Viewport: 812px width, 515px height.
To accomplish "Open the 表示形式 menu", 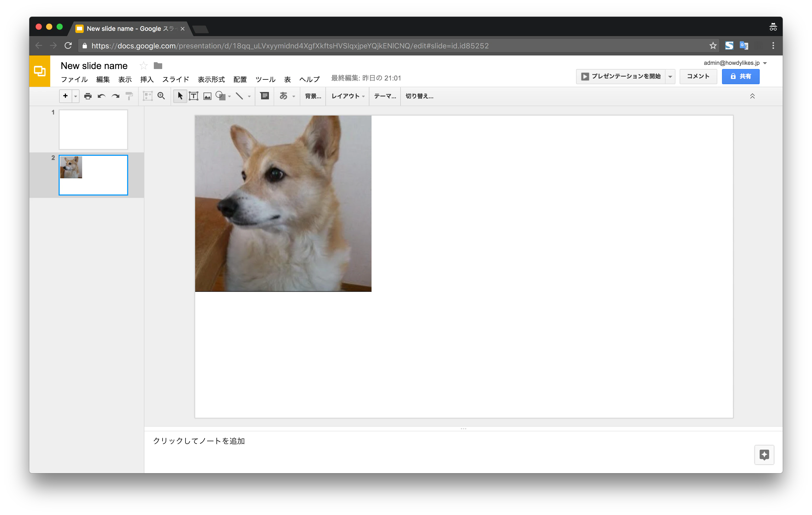I will (211, 79).
